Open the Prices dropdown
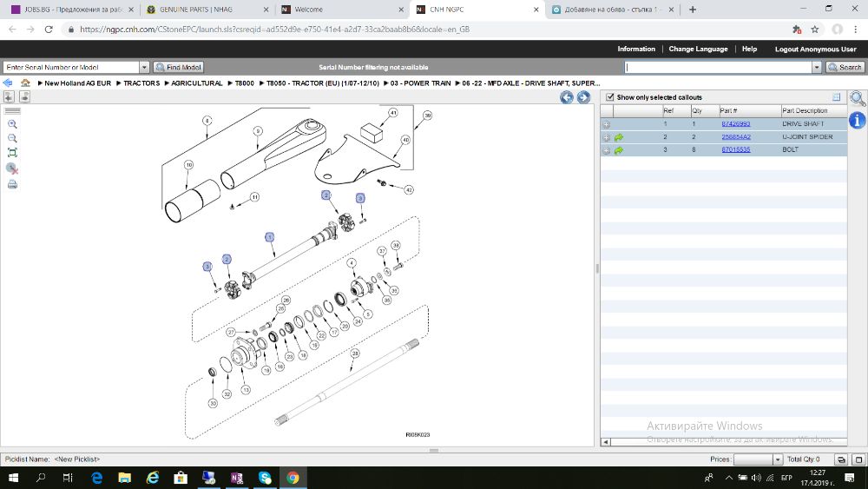 coord(778,459)
